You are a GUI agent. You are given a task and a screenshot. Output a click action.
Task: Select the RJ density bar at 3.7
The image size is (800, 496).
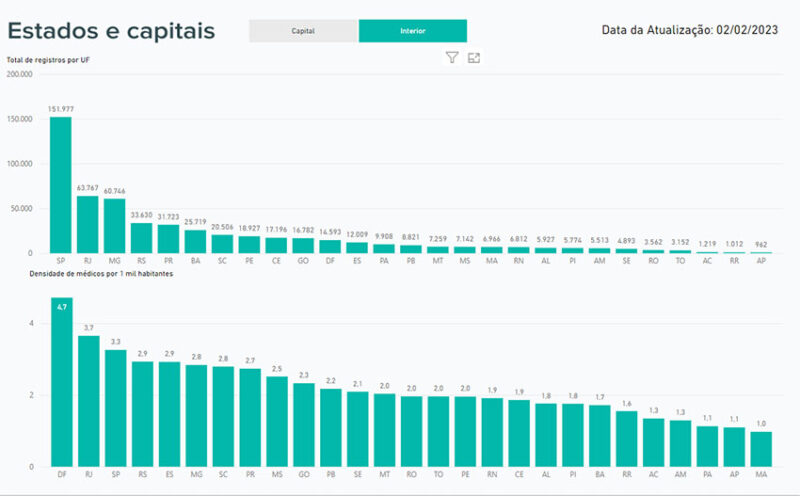click(89, 400)
